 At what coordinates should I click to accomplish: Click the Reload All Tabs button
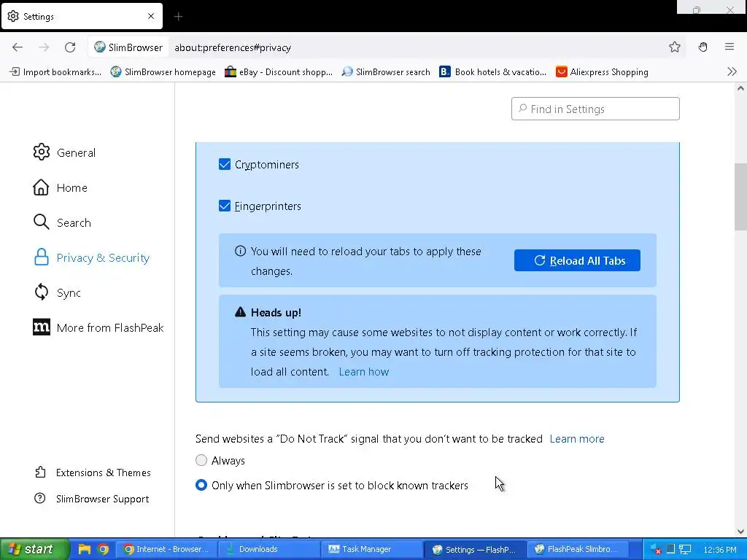pos(578,260)
